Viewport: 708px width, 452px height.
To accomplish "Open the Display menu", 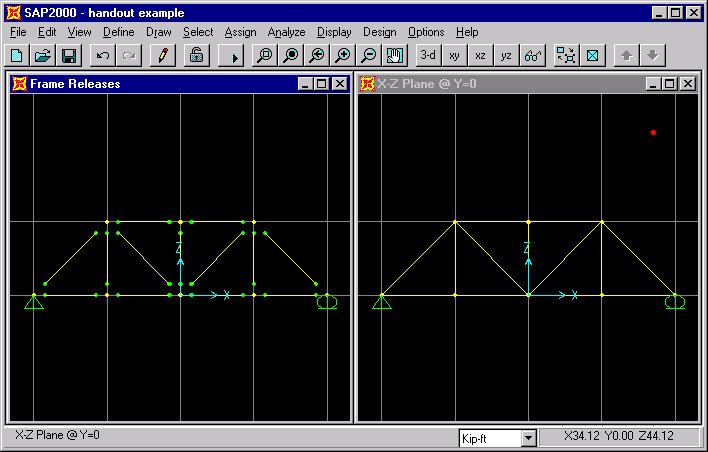I will [x=334, y=32].
